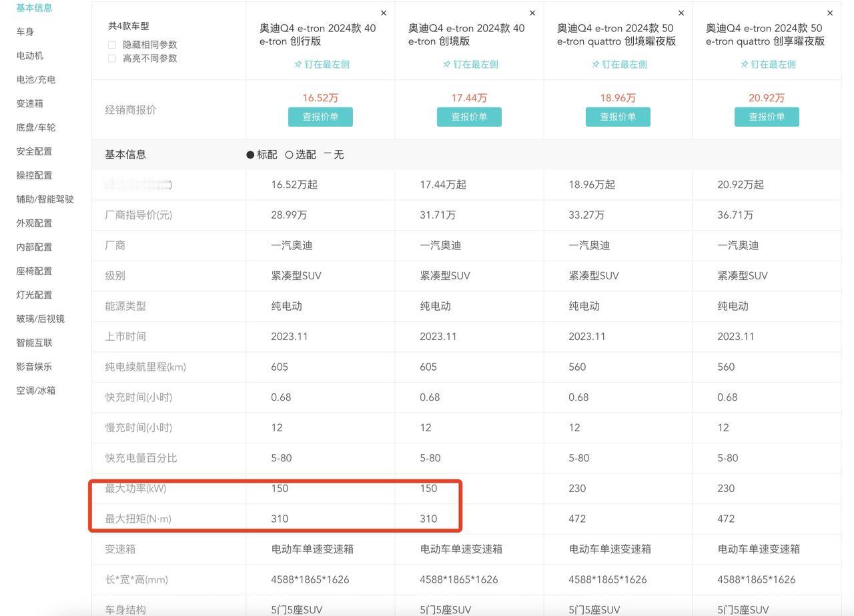The height and width of the screenshot is (616, 854).
Task: Click 查报价单 under the 17.44万 price
Action: (469, 117)
